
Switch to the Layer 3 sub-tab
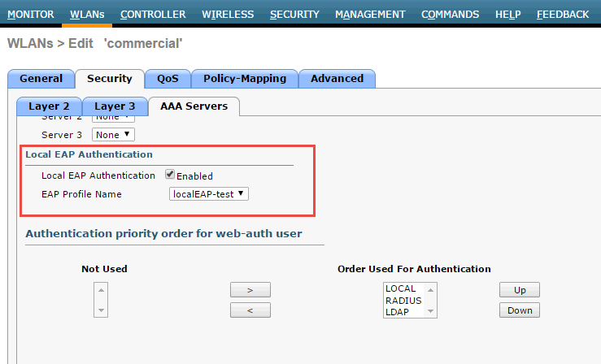click(x=115, y=106)
